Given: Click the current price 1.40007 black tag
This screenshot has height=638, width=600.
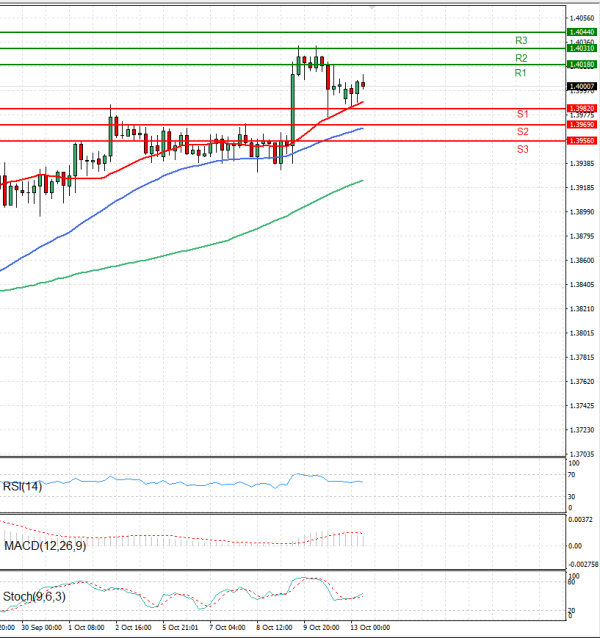Looking at the screenshot, I should pyautogui.click(x=581, y=86).
